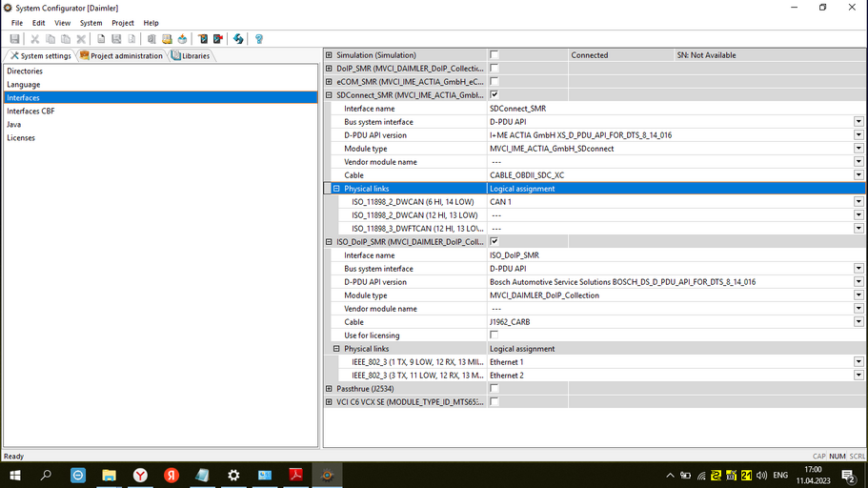The height and width of the screenshot is (488, 868).
Task: Collapse SDConnect Physical links section
Action: point(336,189)
